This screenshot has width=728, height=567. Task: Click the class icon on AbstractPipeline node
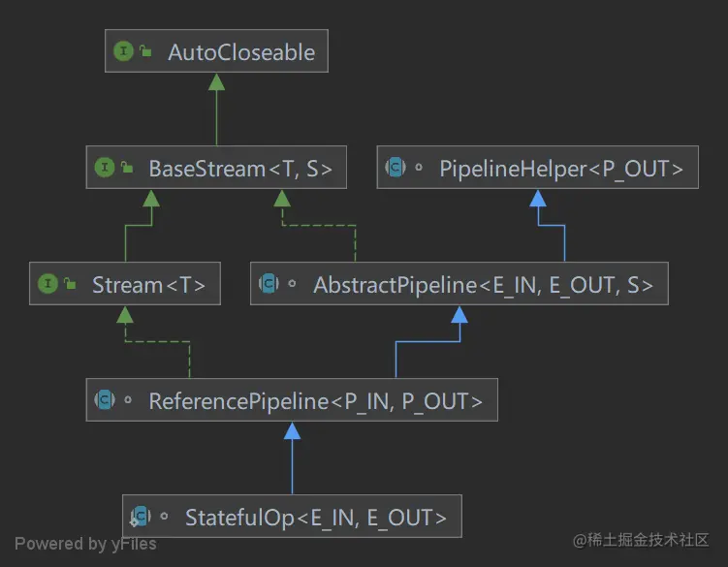pos(269,284)
